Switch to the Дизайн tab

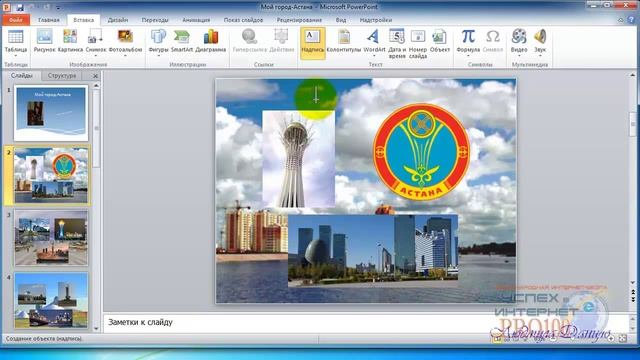tap(118, 20)
